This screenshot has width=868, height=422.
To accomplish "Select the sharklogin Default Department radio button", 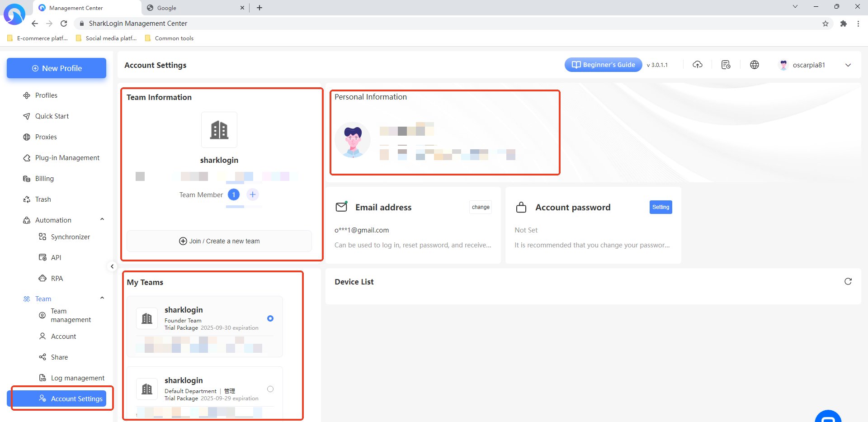I will click(270, 389).
